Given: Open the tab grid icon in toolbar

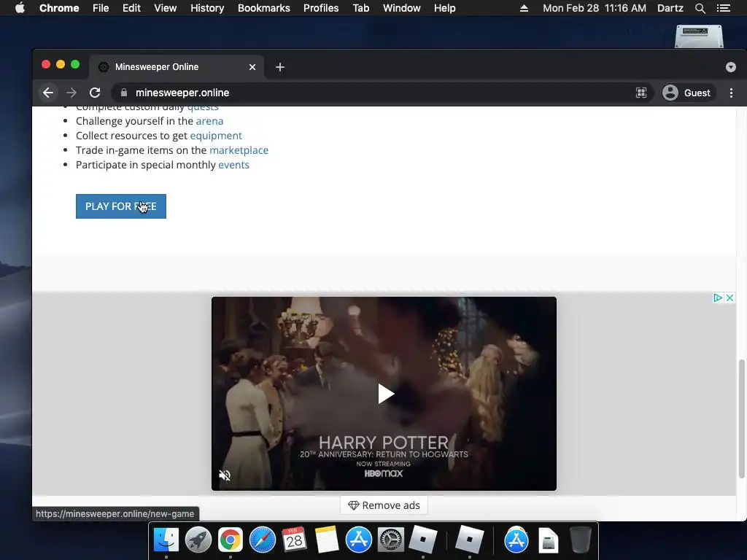Looking at the screenshot, I should tap(641, 93).
